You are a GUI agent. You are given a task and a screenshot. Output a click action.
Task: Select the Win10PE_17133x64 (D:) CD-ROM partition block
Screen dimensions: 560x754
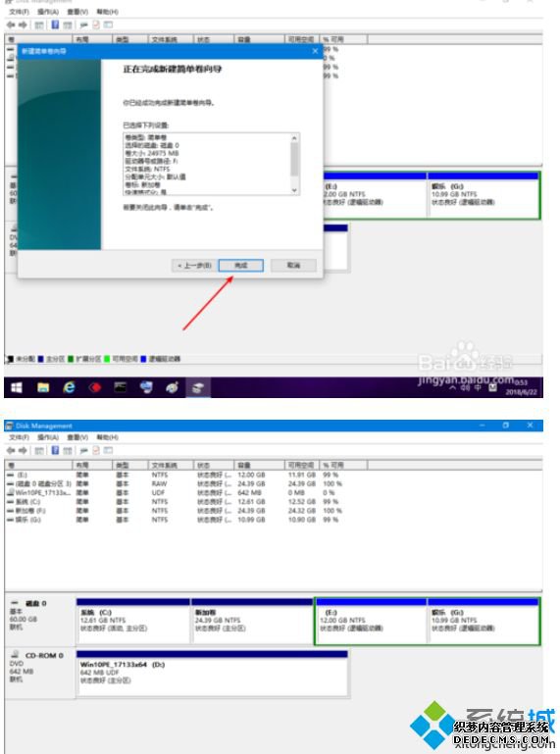pos(212,673)
